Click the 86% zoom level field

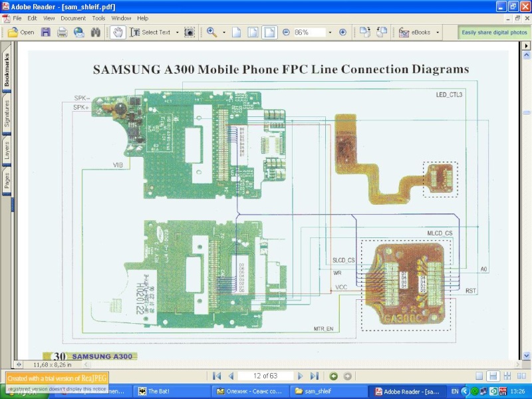(309, 32)
